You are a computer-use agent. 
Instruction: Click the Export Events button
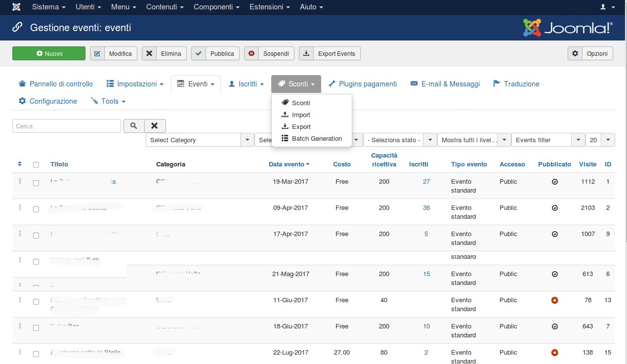[x=330, y=54]
